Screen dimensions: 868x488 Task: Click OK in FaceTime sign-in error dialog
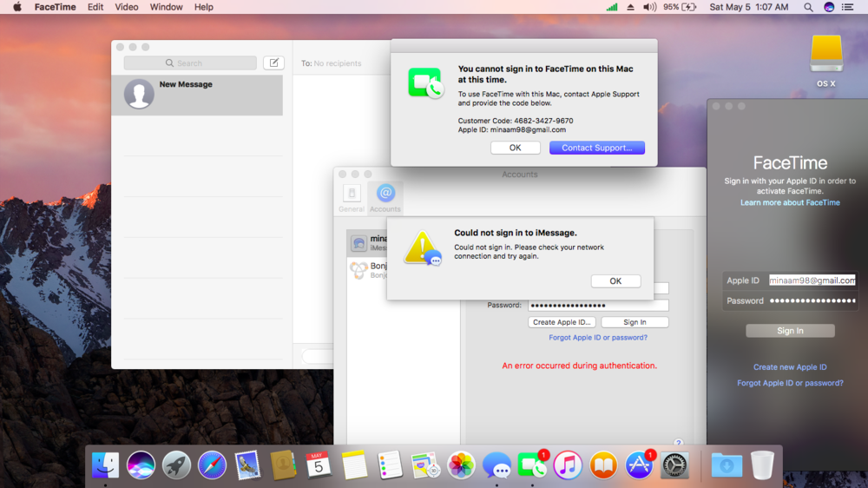coord(516,148)
